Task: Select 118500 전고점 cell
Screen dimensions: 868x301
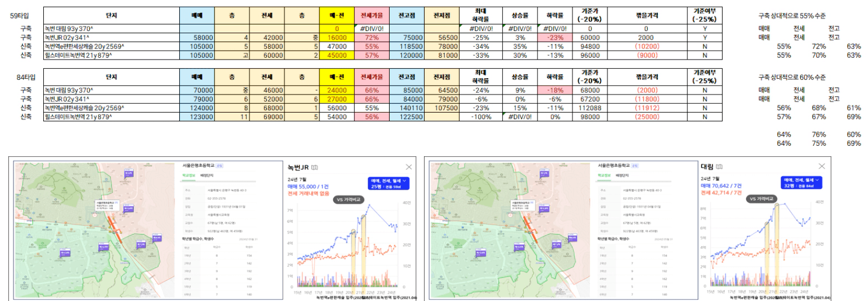Action: click(x=407, y=46)
